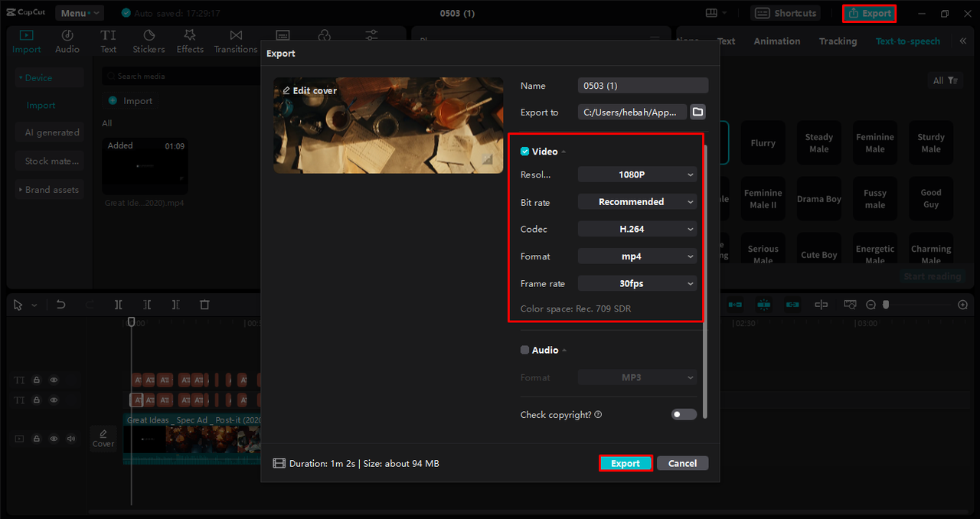Open the audio Format dropdown showing MP3
This screenshot has height=519, width=980.
[x=638, y=377]
